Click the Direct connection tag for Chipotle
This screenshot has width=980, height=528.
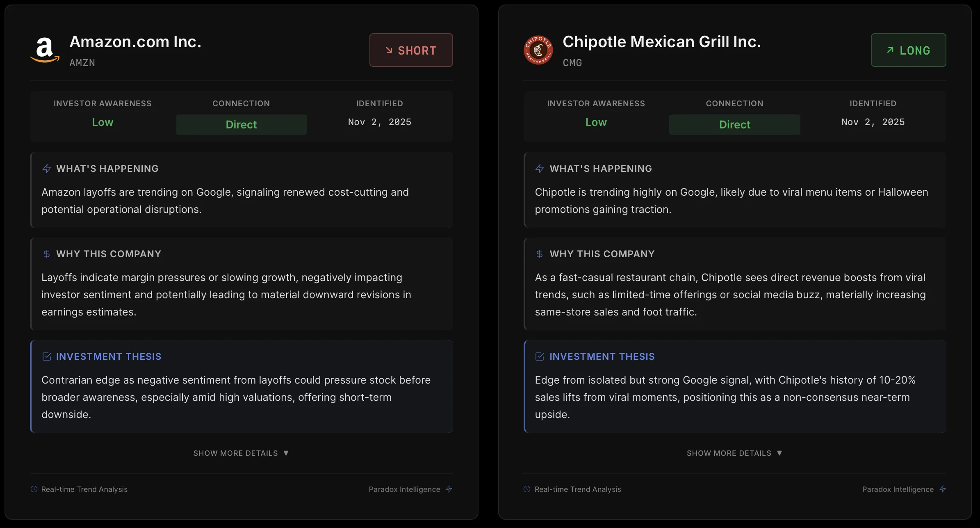734,125
